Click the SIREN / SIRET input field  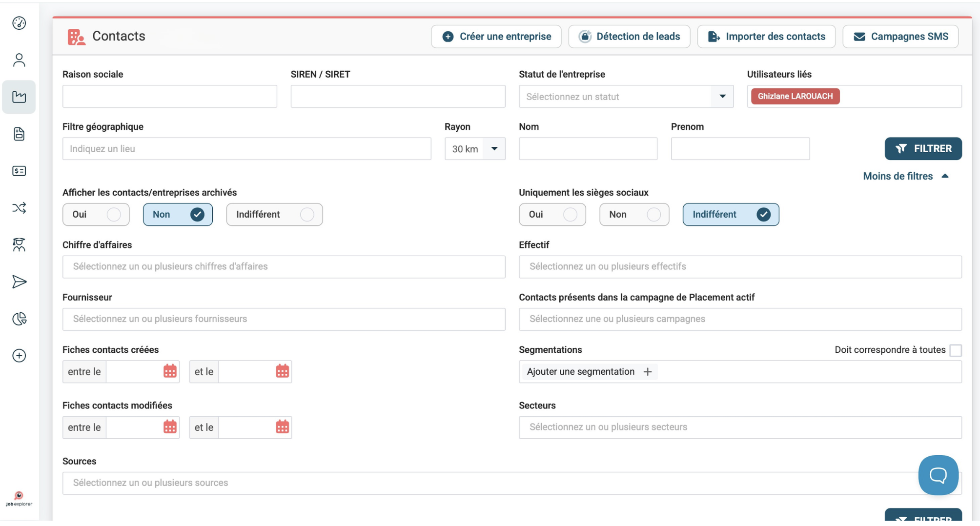click(398, 97)
